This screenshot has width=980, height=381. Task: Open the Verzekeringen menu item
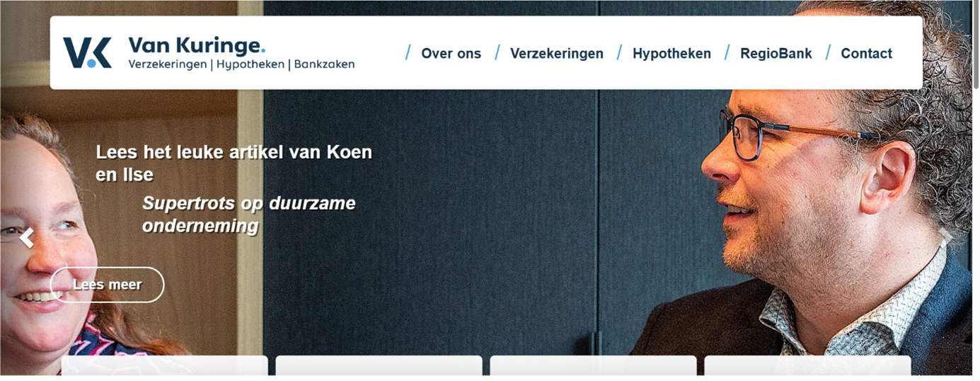coord(557,54)
